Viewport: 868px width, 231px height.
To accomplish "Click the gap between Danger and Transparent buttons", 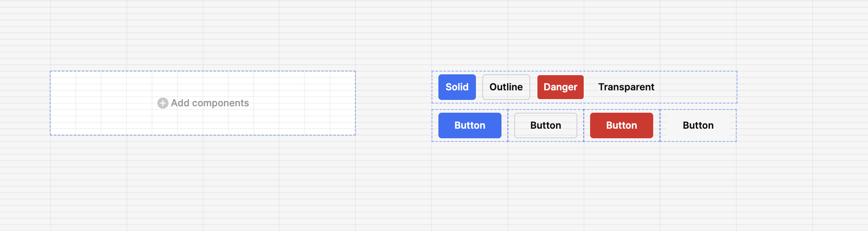I will (x=590, y=87).
